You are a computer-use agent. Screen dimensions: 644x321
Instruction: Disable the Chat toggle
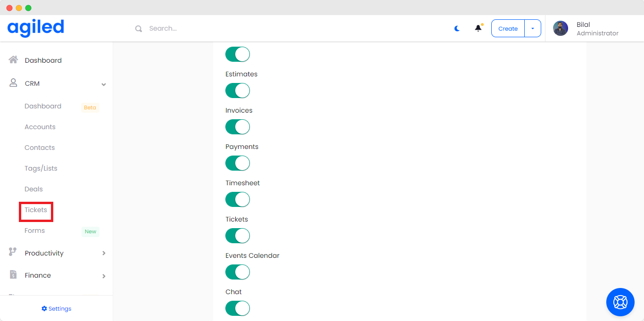pyautogui.click(x=238, y=308)
